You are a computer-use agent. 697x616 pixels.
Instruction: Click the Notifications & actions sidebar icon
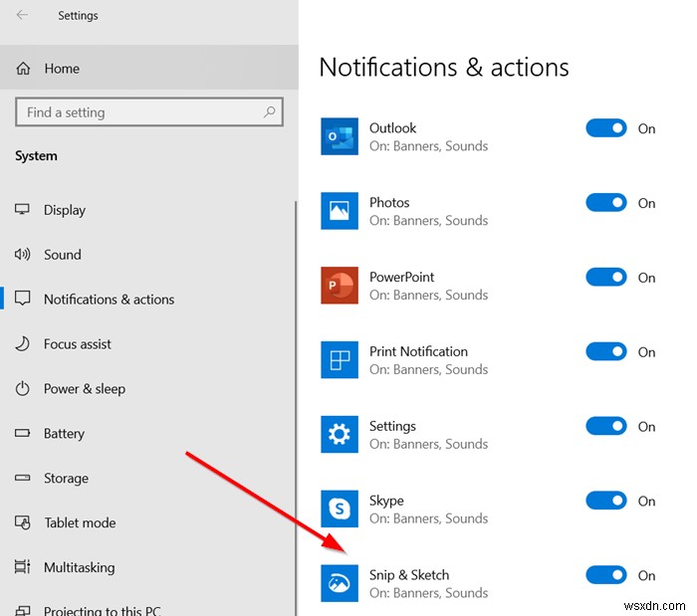pyautogui.click(x=22, y=299)
